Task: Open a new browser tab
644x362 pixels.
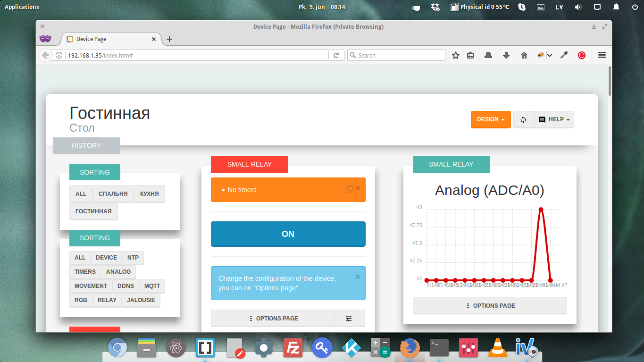Action: tap(169, 39)
